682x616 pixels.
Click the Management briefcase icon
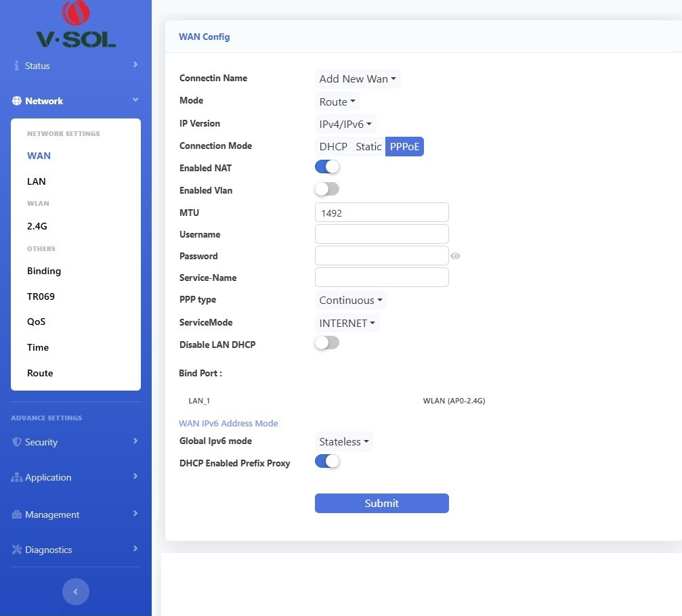click(x=17, y=514)
